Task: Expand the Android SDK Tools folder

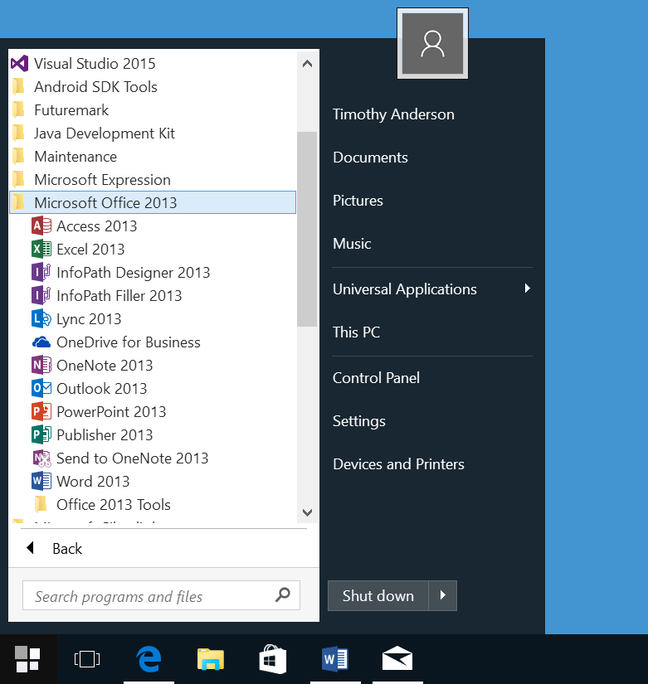Action: click(152, 87)
